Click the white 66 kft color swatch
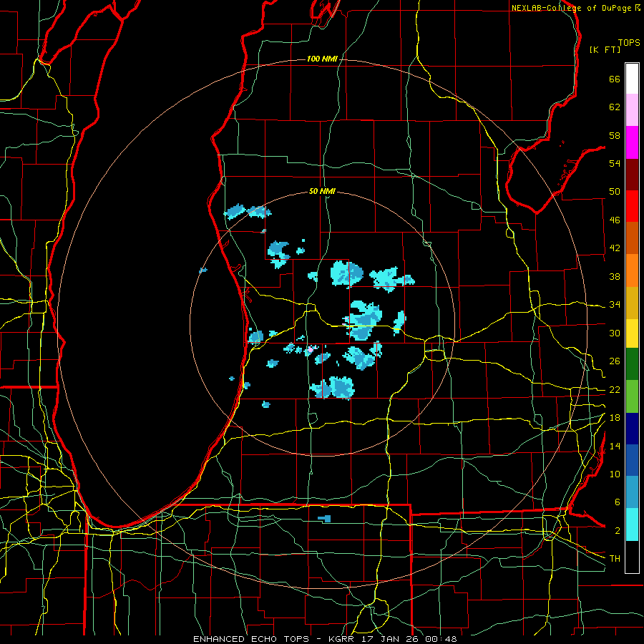 (x=632, y=79)
